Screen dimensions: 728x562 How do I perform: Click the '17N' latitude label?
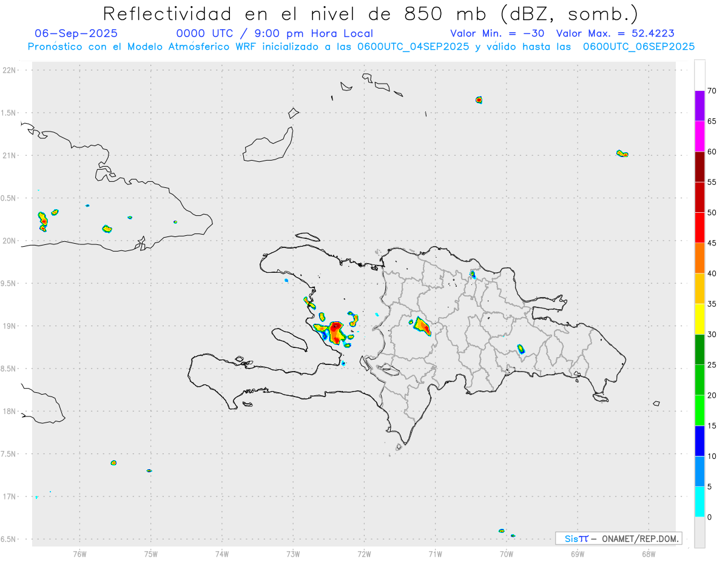click(x=9, y=497)
